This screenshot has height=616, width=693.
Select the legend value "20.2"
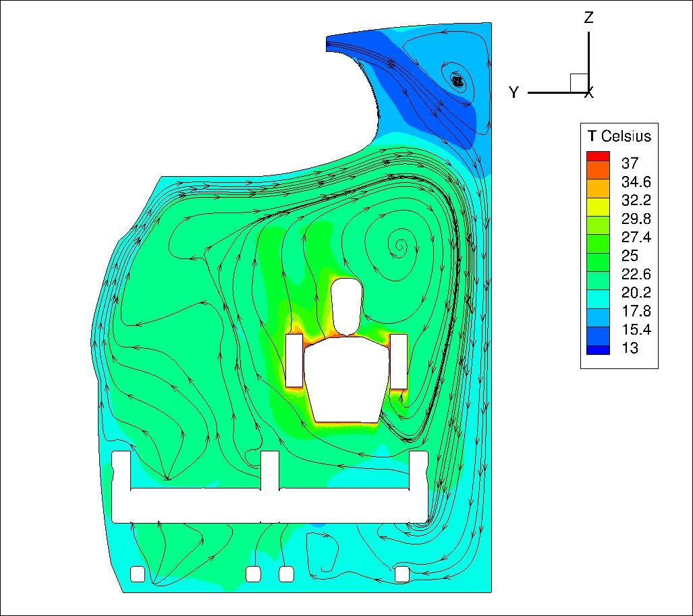pyautogui.click(x=636, y=293)
